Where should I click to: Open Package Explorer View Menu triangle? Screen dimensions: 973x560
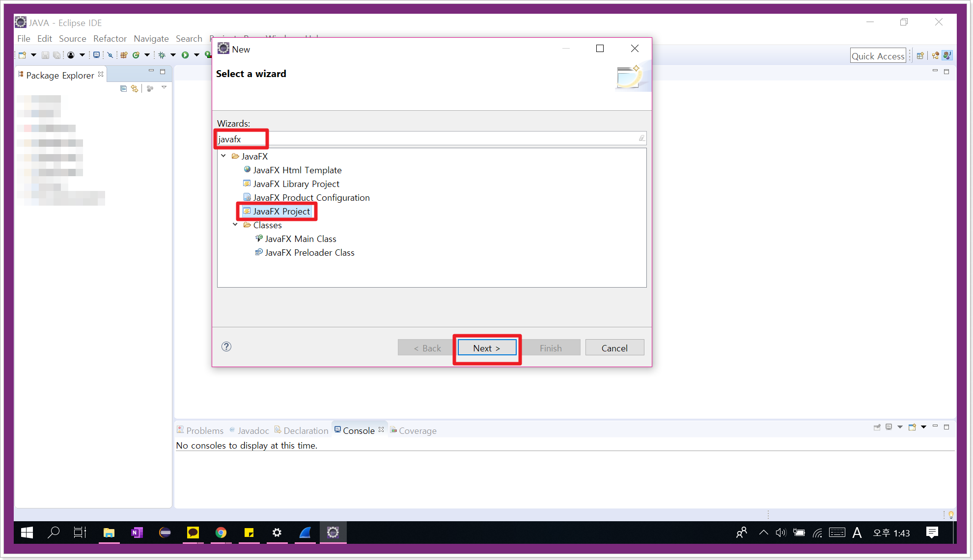click(x=164, y=87)
